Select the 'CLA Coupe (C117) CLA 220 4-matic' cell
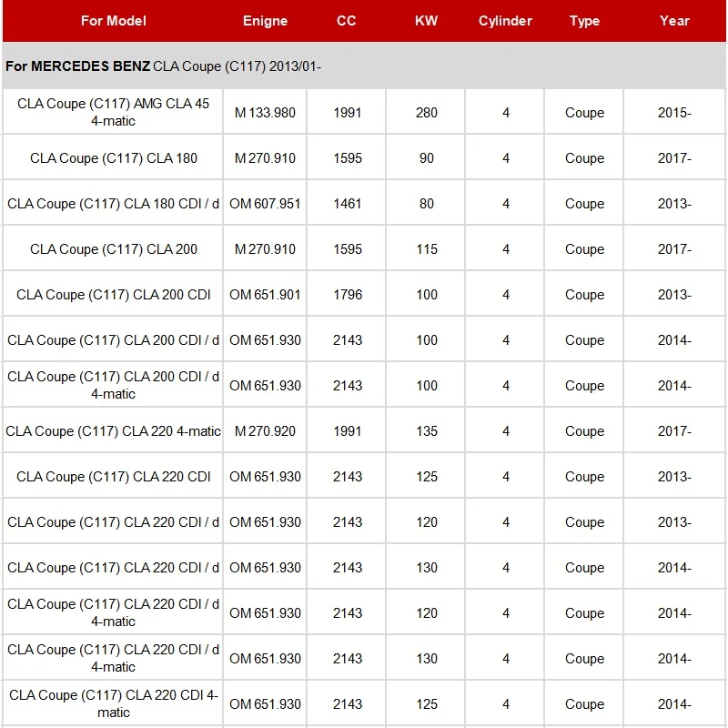This screenshot has height=728, width=728. pos(113,430)
